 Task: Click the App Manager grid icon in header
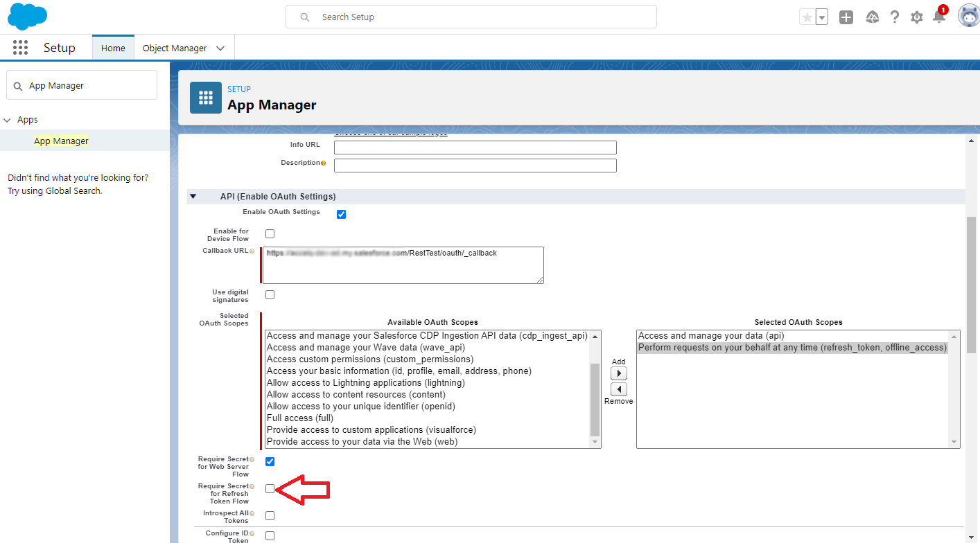pos(206,98)
